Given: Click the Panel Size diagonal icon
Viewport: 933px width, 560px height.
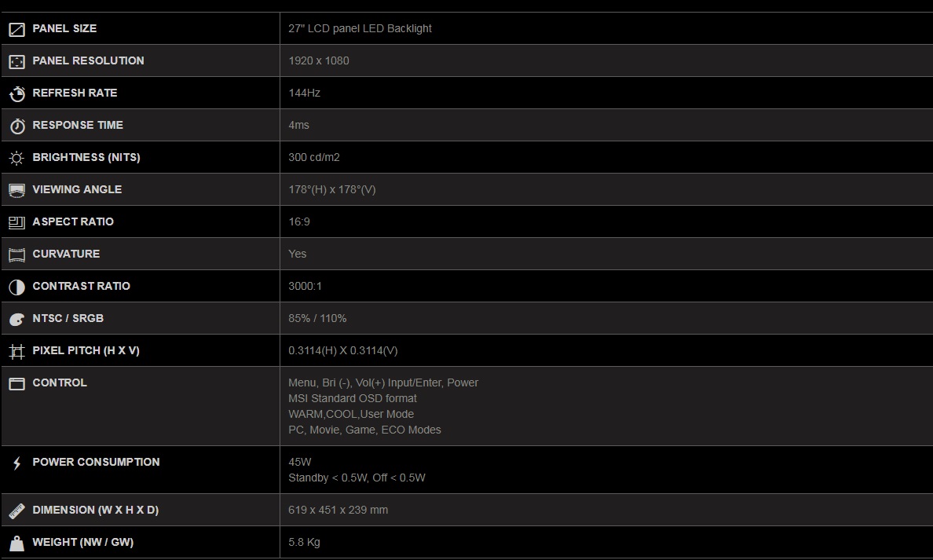Looking at the screenshot, I should 16,29.
